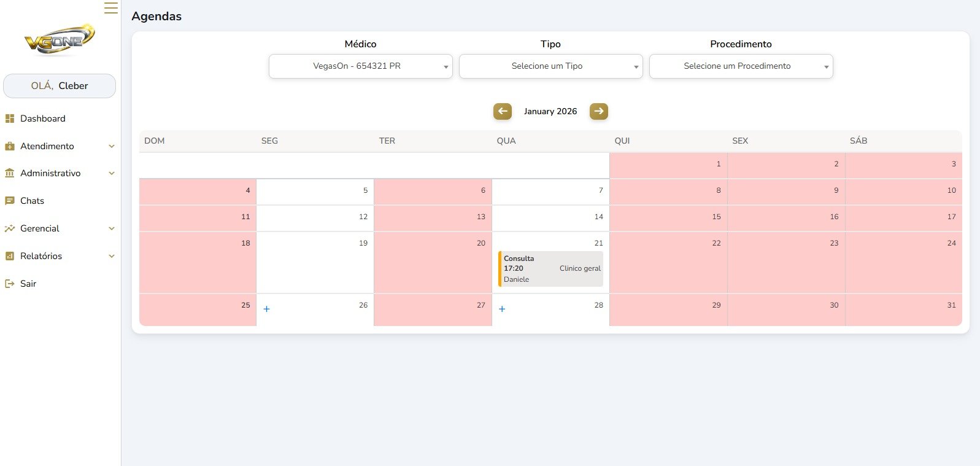
Task: Open Dashboard from sidebar
Action: pyautogui.click(x=42, y=118)
